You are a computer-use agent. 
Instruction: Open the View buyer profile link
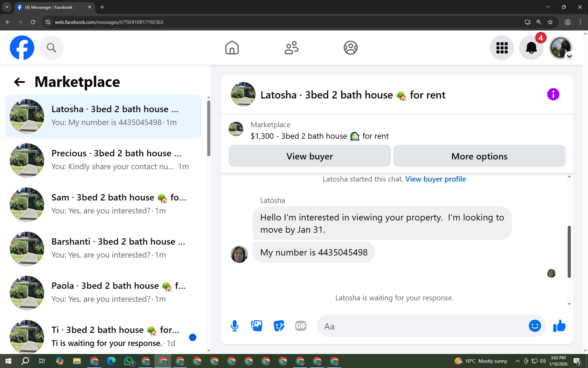[x=435, y=179]
